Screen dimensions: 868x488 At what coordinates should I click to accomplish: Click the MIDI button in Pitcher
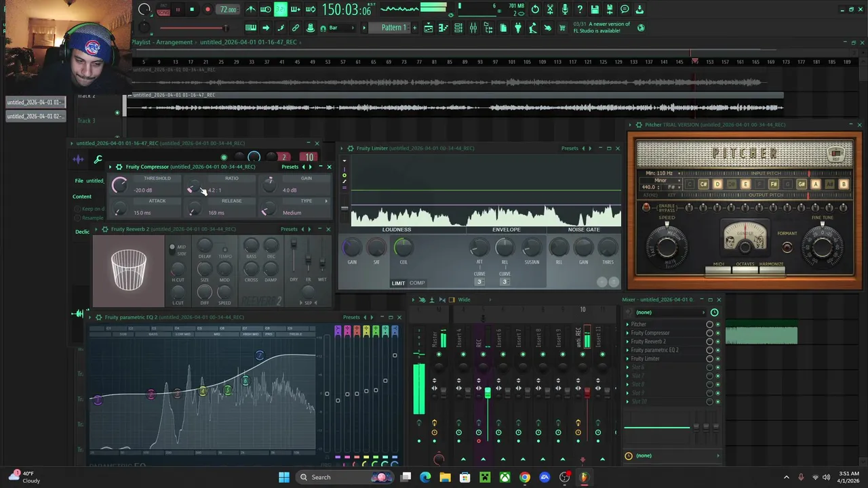[x=719, y=270]
